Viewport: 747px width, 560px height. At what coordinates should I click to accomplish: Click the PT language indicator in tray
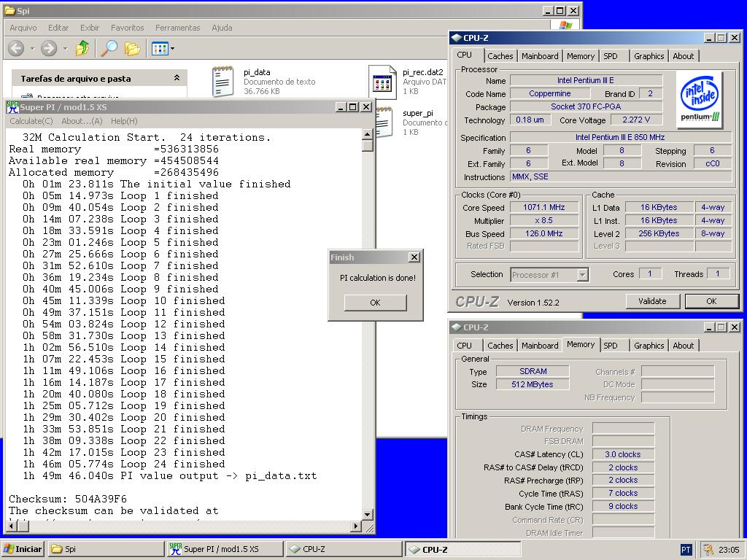point(686,550)
